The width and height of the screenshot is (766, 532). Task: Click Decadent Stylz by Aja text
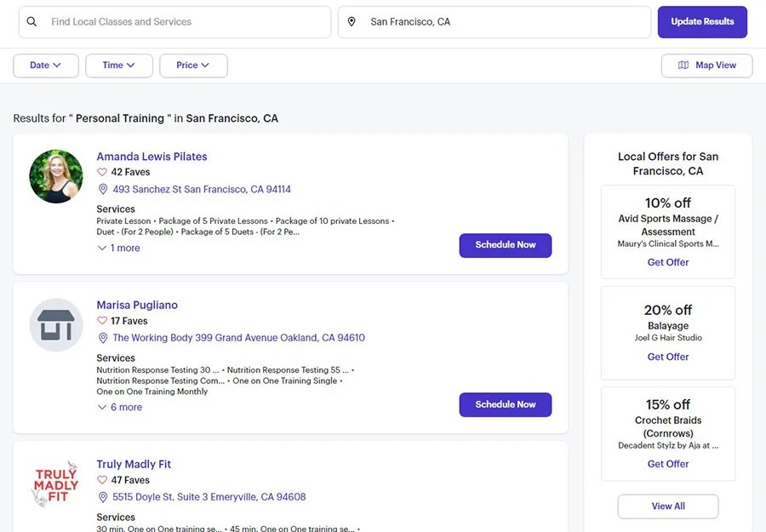pyautogui.click(x=668, y=445)
